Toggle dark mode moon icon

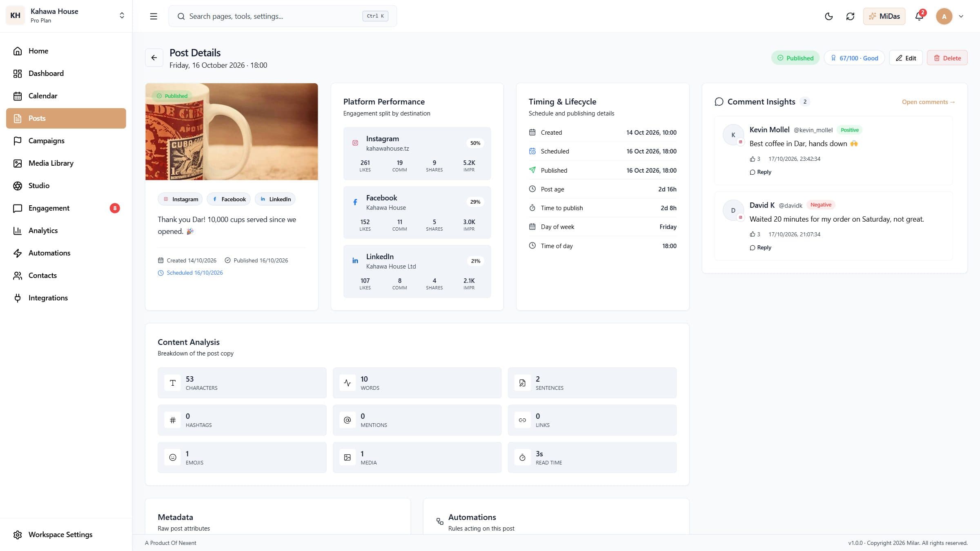pos(829,16)
